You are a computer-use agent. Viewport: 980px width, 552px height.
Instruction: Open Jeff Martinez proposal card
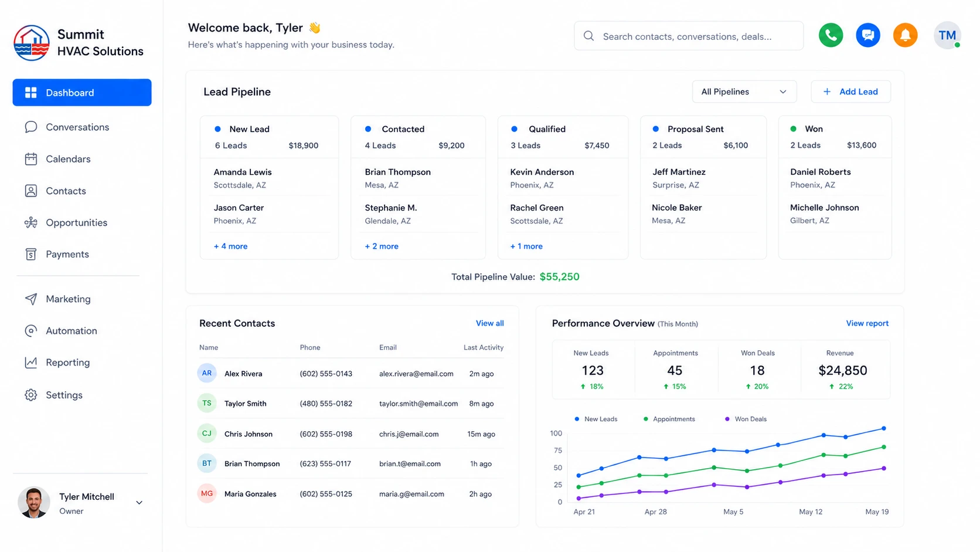click(703, 178)
